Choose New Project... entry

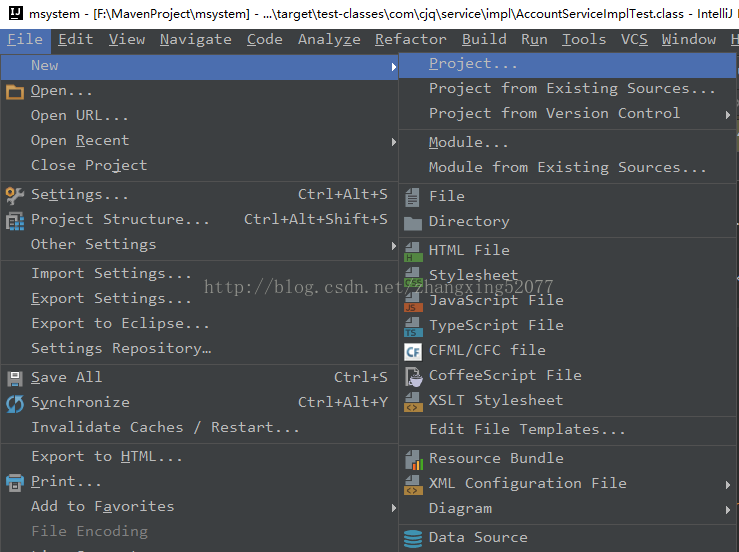coord(567,65)
